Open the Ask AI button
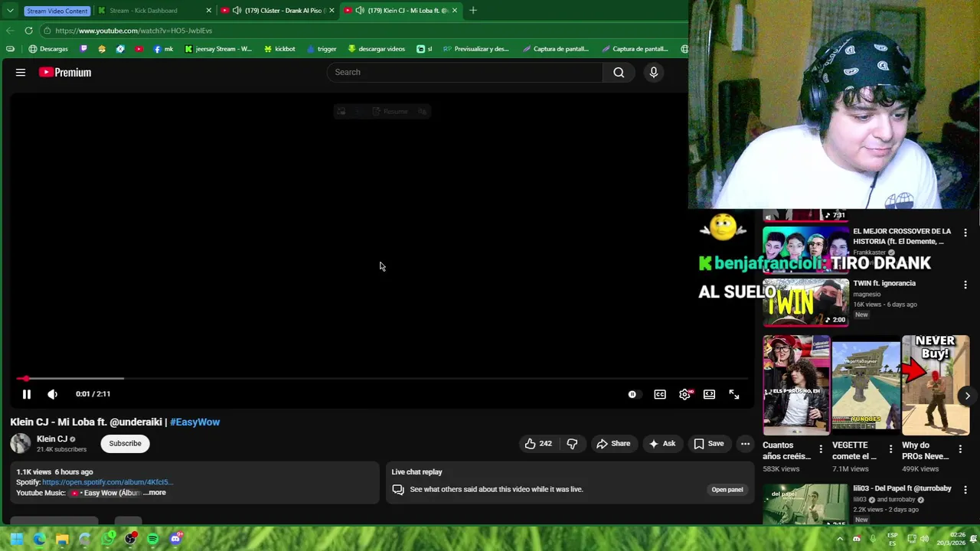This screenshot has height=551, width=980. tap(662, 443)
